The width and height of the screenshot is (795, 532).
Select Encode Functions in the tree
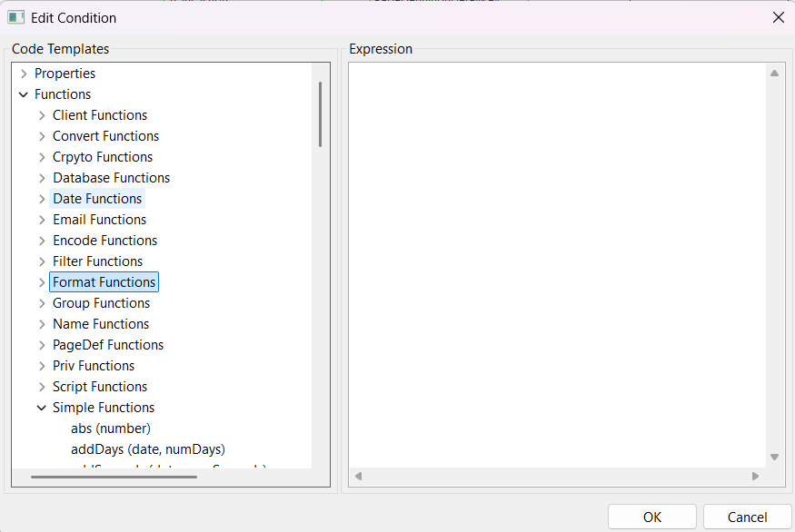click(x=105, y=241)
